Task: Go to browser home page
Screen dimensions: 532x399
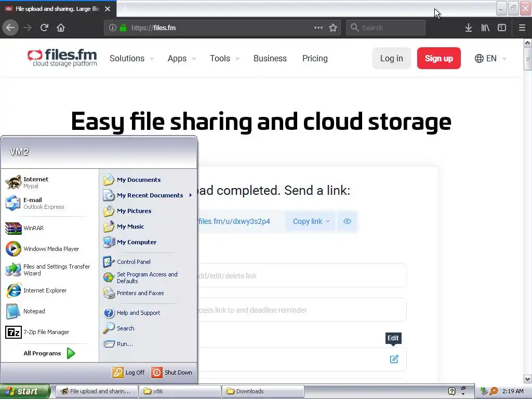Action: coord(61,28)
